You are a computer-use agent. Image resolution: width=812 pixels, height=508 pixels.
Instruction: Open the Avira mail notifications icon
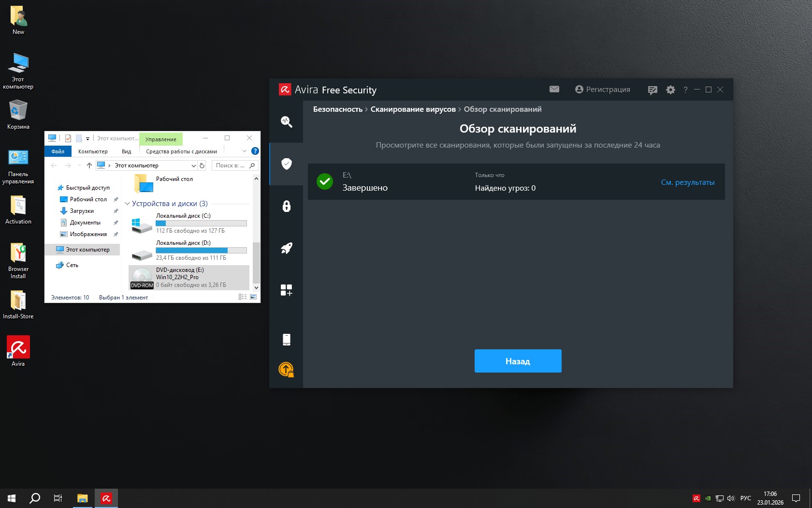click(x=554, y=90)
